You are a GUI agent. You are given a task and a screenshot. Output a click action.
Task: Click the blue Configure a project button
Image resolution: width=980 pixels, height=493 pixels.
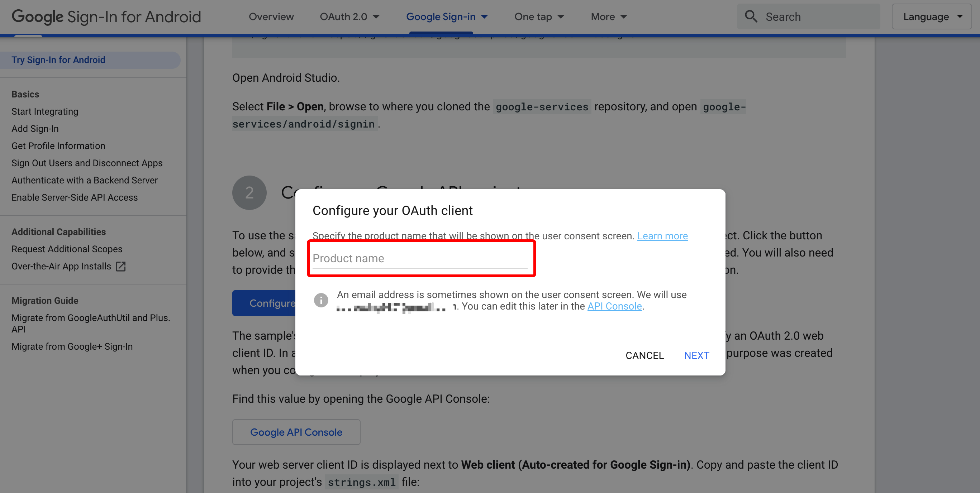264,303
